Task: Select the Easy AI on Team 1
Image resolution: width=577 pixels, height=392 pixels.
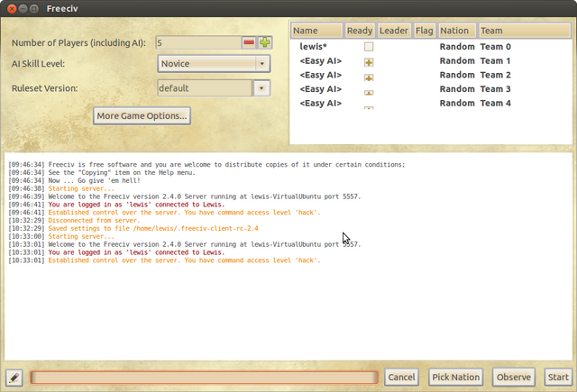Action: (x=321, y=61)
